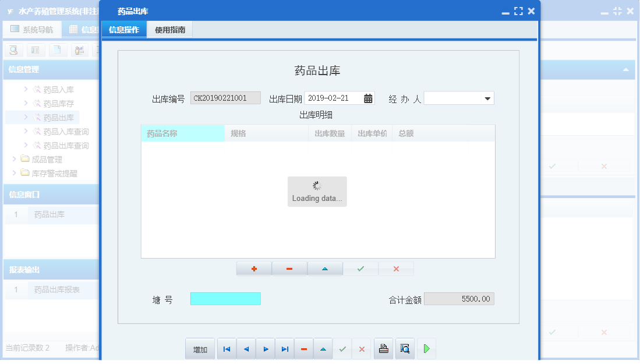Open the 经办人 dropdown list
Image resolution: width=640 pixels, height=364 pixels.
click(x=488, y=98)
